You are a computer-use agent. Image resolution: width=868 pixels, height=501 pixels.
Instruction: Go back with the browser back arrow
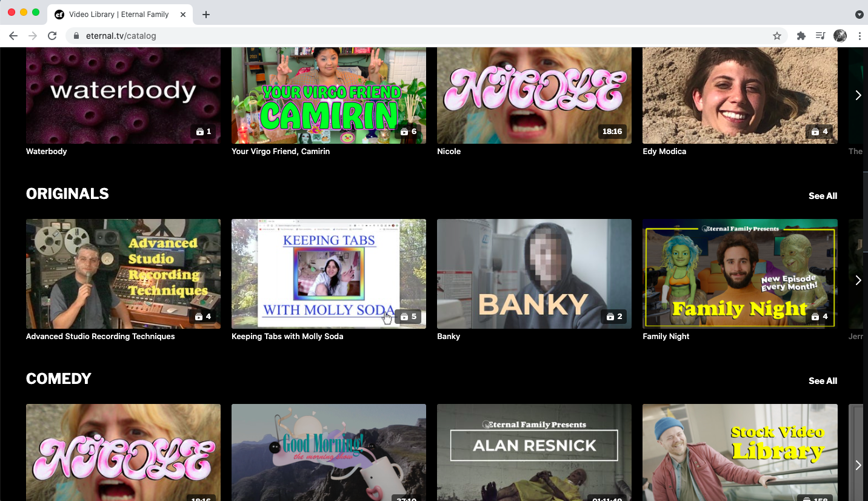13,36
